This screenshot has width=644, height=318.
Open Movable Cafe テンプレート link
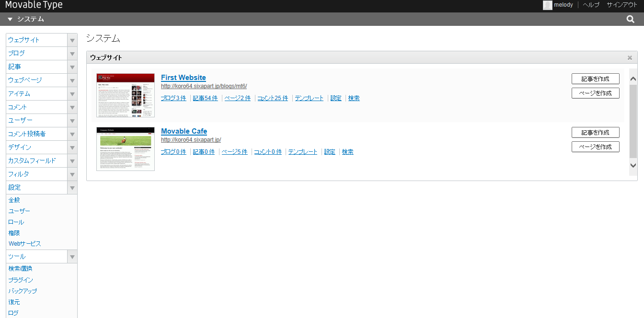[303, 152]
